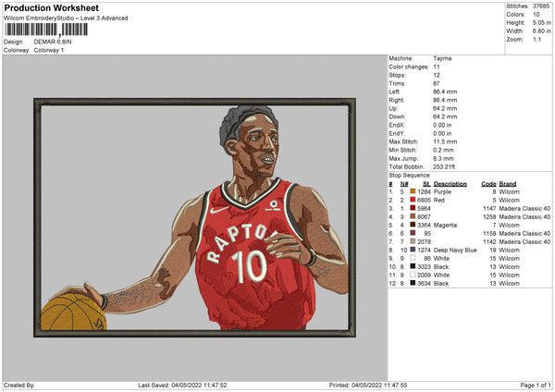Click the 5964 dark red swatch
This screenshot has width=555, height=392.
tap(413, 208)
